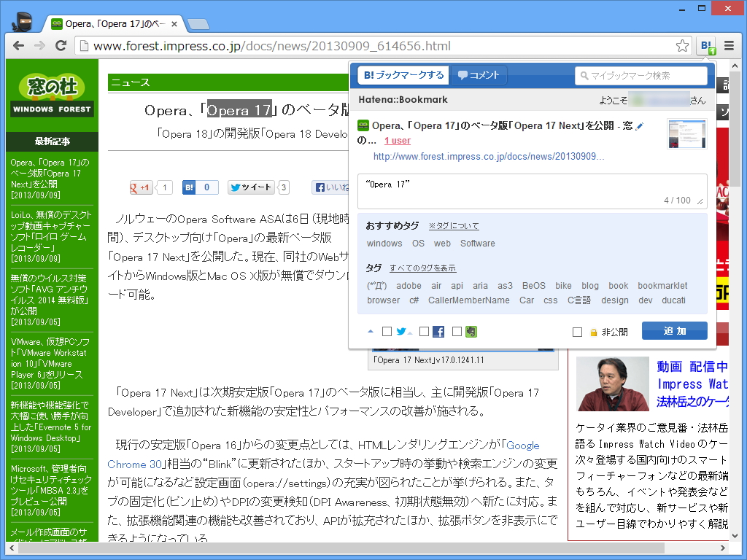Click the comment box resize handle
747x560 pixels.
700,201
